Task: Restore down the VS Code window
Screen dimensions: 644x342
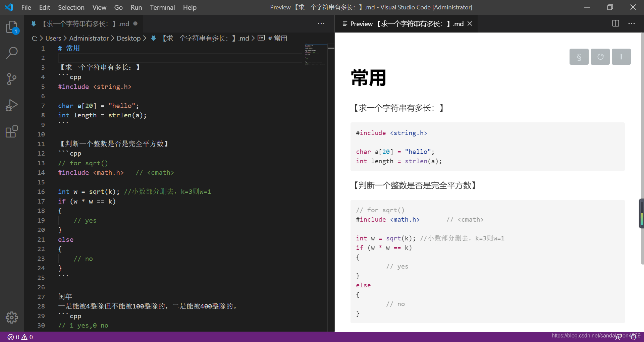Action: point(610,7)
